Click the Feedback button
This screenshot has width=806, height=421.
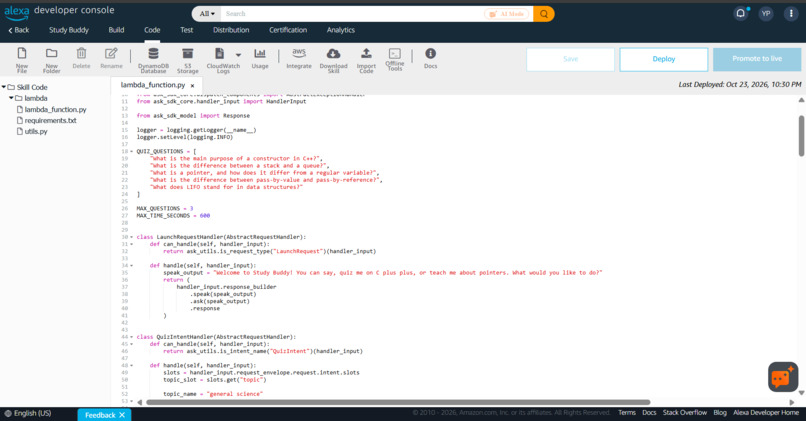click(100, 415)
